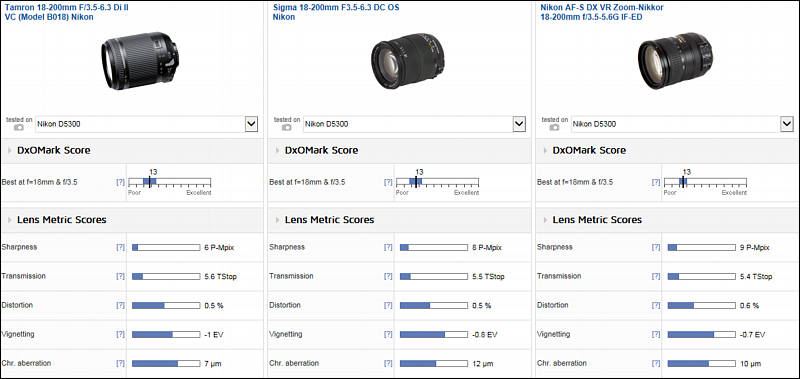This screenshot has height=379, width=800.
Task: Click Tamron DxOMark score scale bar
Action: point(169,182)
